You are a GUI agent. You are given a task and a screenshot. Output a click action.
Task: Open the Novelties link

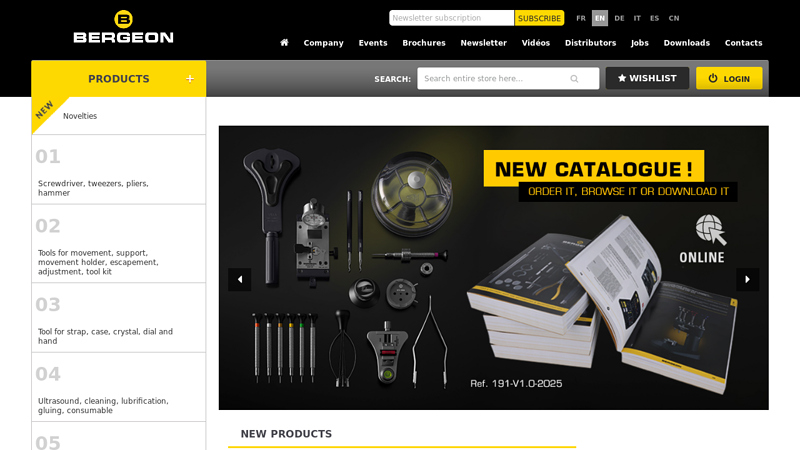[x=80, y=116]
